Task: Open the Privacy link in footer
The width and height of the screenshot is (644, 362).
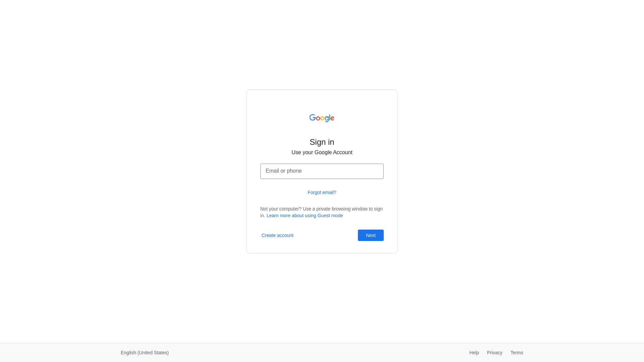Action: click(494, 353)
